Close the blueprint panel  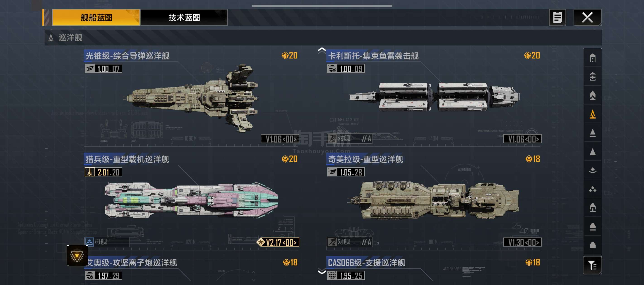[587, 17]
